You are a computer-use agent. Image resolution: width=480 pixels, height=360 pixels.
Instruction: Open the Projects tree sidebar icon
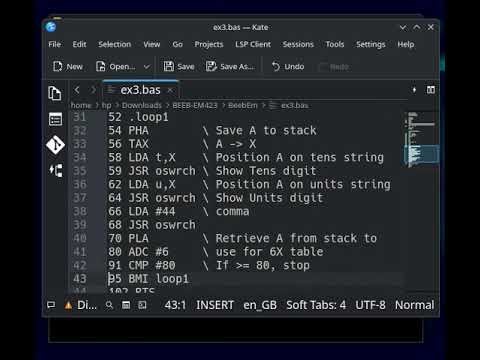56,170
